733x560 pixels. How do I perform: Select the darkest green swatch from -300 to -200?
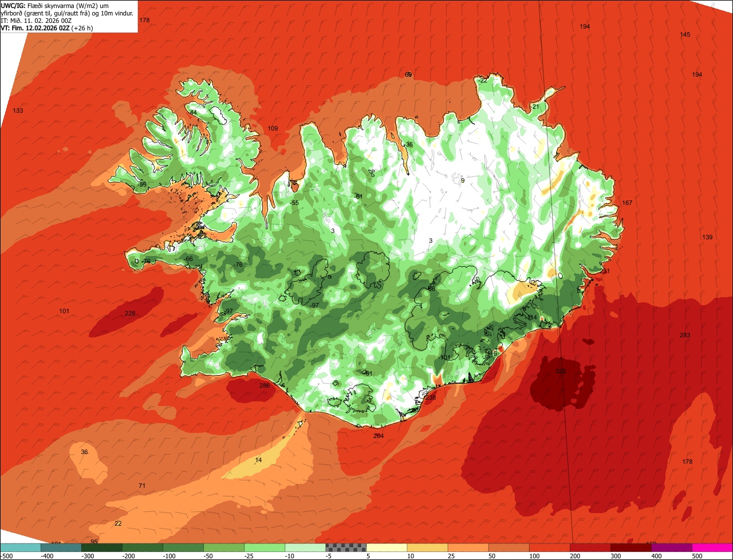click(x=102, y=547)
